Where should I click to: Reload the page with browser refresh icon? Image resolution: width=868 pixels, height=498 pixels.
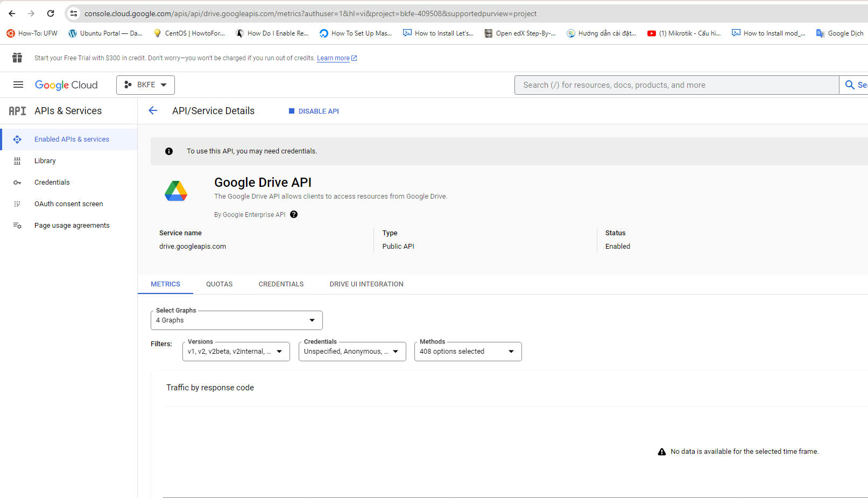coord(51,13)
